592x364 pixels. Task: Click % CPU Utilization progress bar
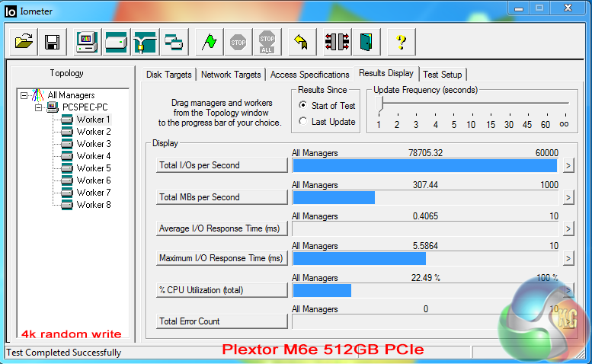coord(425,290)
